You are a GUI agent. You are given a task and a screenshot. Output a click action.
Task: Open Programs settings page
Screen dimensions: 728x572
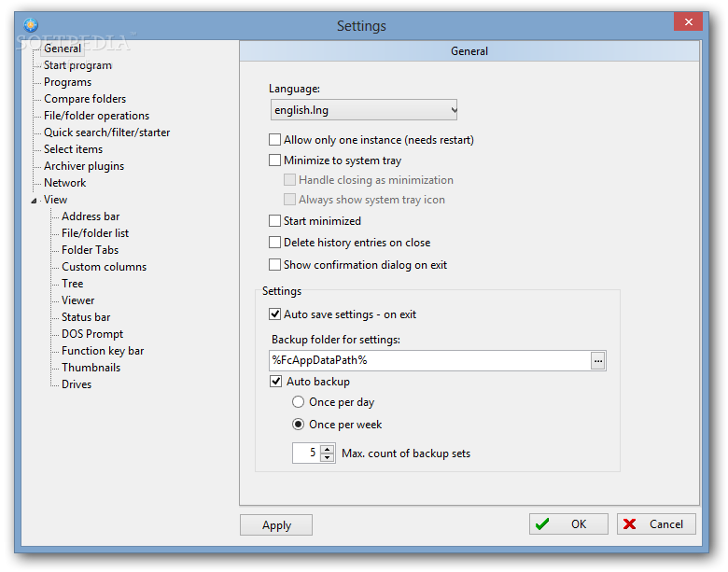click(x=67, y=82)
